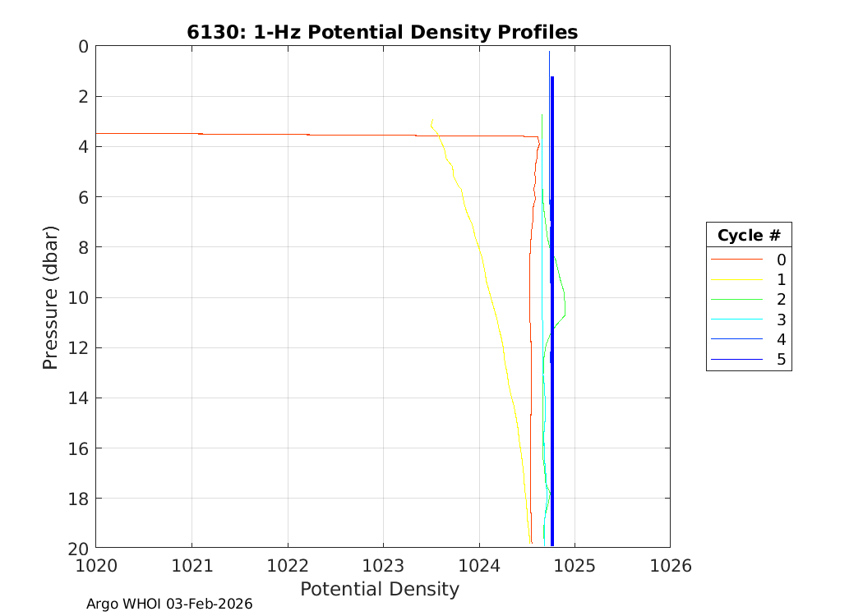The width and height of the screenshot is (863, 616).
Task: Click the 20 tick label on pressure axis
Action: [x=80, y=548]
